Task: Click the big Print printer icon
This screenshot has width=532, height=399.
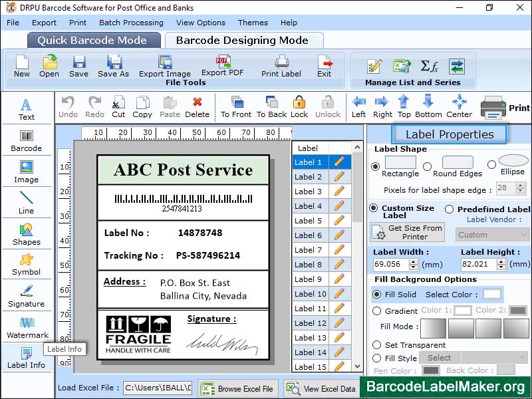Action: point(493,108)
